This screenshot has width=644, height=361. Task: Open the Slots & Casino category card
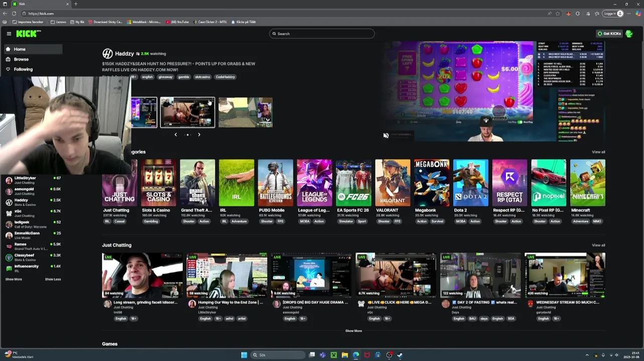click(158, 183)
